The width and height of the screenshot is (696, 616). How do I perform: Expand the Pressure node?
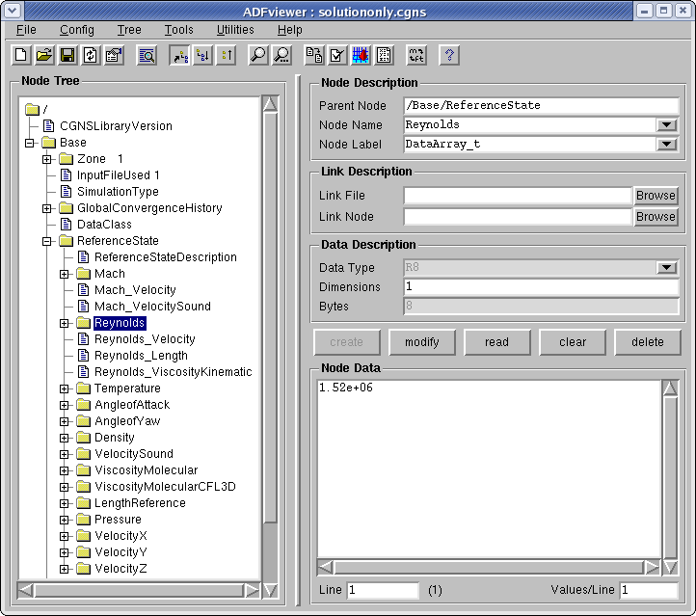pyautogui.click(x=65, y=521)
